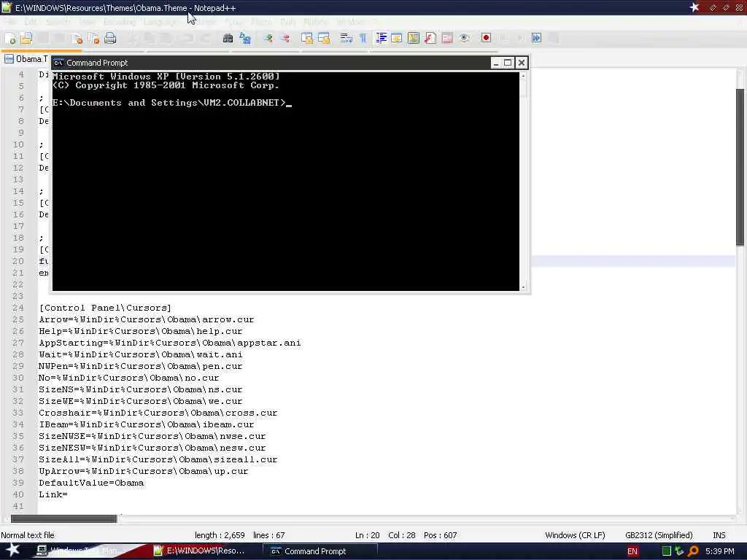
Task: Click the orange magnifier tray icon
Action: (x=693, y=551)
